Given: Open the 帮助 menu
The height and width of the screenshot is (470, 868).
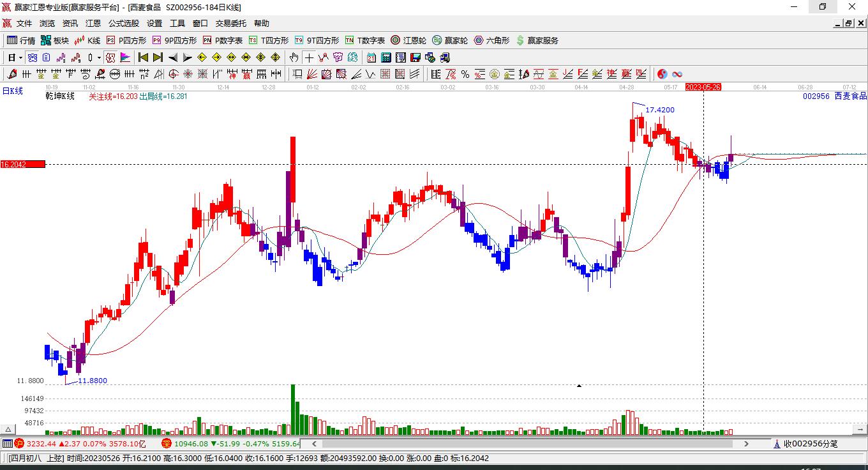Looking at the screenshot, I should point(262,24).
